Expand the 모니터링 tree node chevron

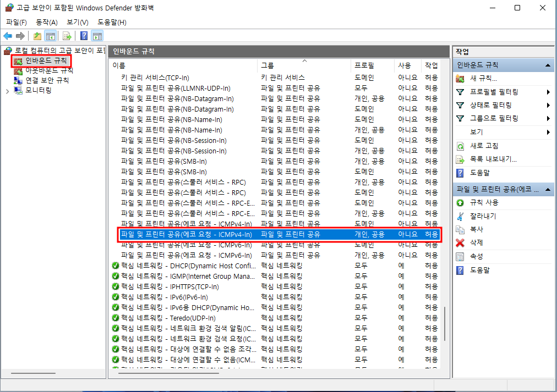pyautogui.click(x=8, y=91)
